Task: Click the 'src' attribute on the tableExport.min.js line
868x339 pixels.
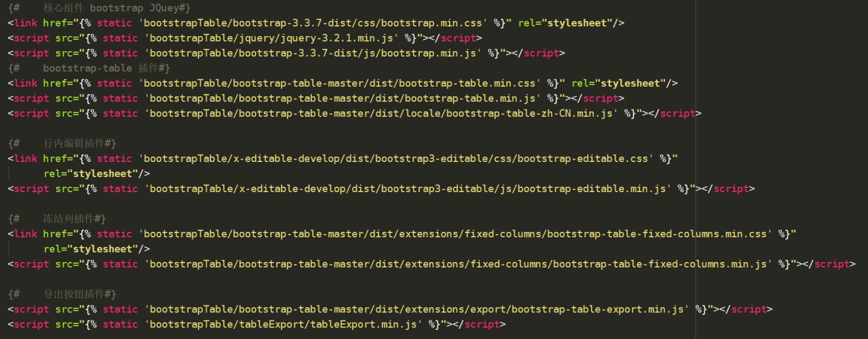Action: [64, 324]
